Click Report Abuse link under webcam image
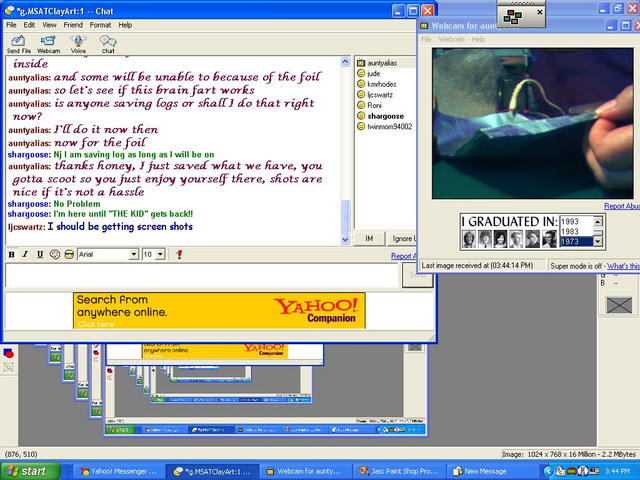 622,206
